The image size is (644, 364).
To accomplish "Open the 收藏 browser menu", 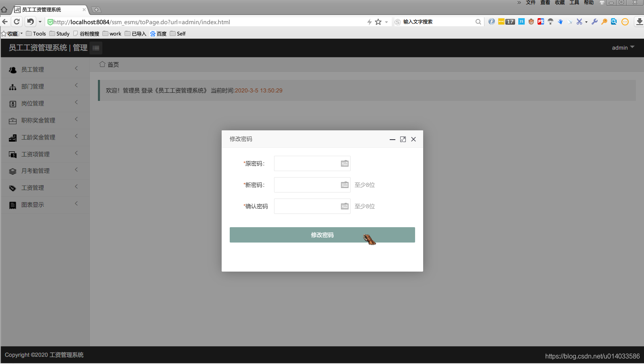I will (x=560, y=2).
